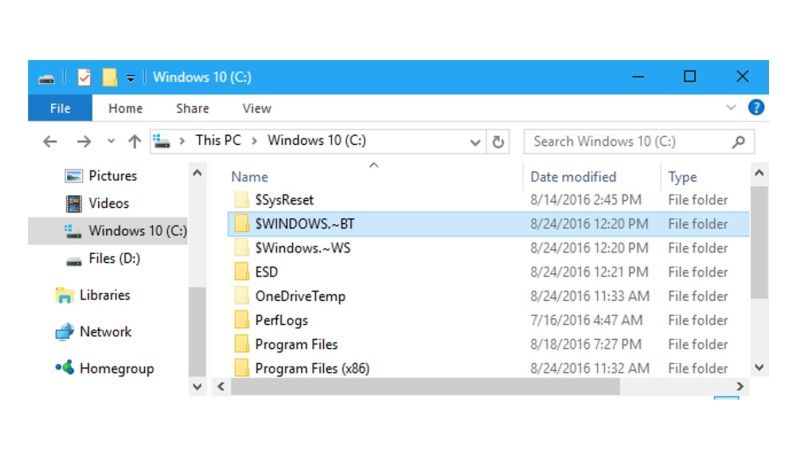Go back with the left arrow
Viewport: 800px width, 450px height.
[x=50, y=141]
